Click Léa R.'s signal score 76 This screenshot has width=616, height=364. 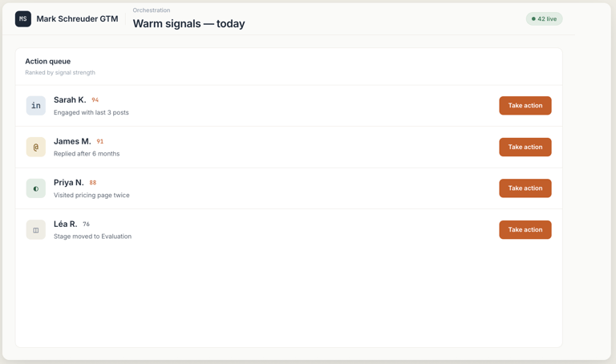86,224
